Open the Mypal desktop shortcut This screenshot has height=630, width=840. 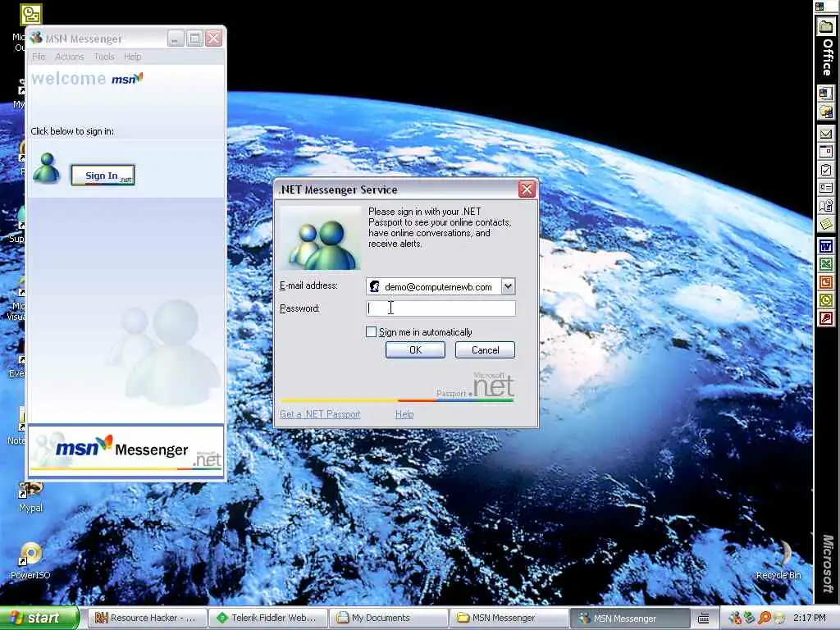pyautogui.click(x=30, y=496)
